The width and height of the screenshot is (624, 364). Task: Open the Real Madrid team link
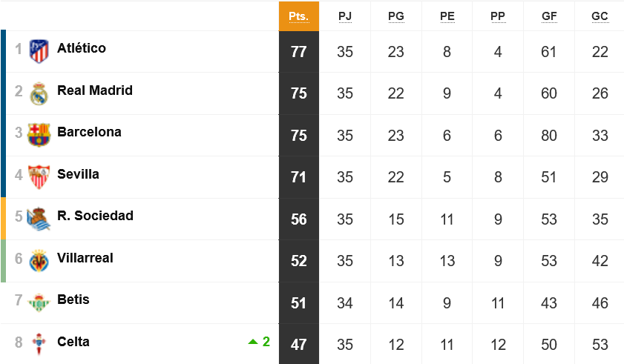pos(95,90)
